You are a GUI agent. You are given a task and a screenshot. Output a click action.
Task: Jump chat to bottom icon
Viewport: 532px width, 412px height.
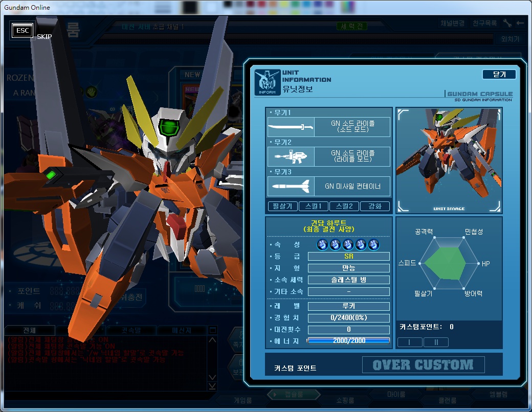click(212, 386)
